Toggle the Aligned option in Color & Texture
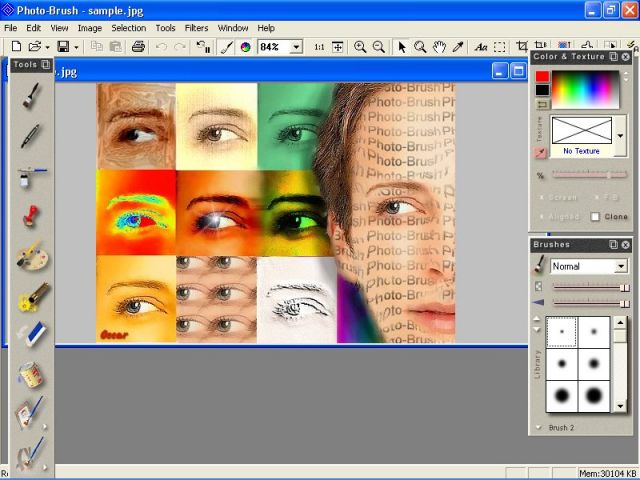The image size is (640, 480). pos(559,217)
